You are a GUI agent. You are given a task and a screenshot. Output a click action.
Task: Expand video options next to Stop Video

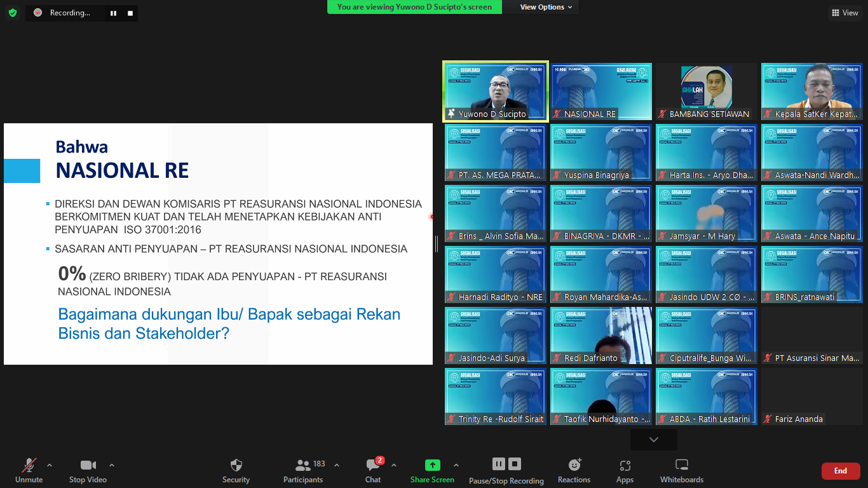tap(112, 465)
